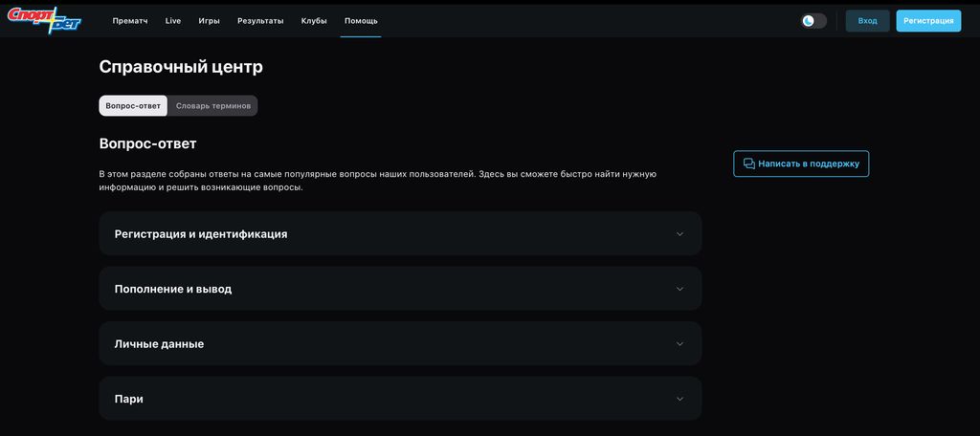Expand Пополнение и вывод chevron
This screenshot has height=436, width=980.
pyautogui.click(x=680, y=289)
